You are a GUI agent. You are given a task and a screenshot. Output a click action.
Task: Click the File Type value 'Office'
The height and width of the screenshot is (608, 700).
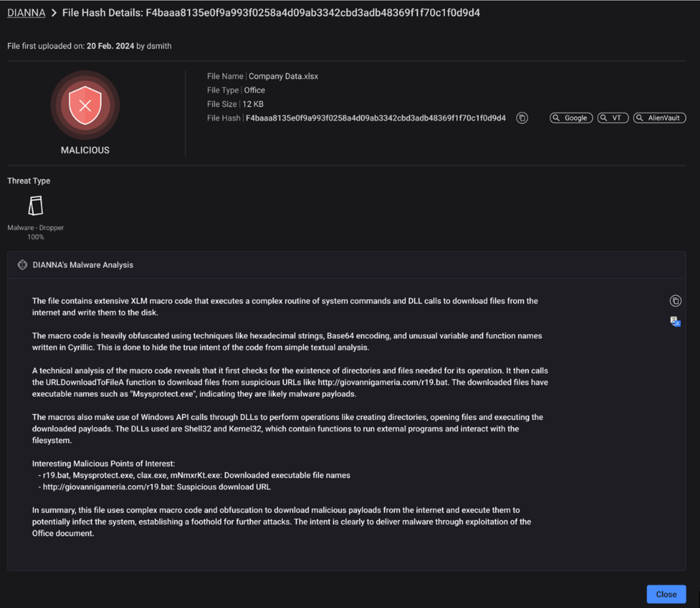pos(254,90)
